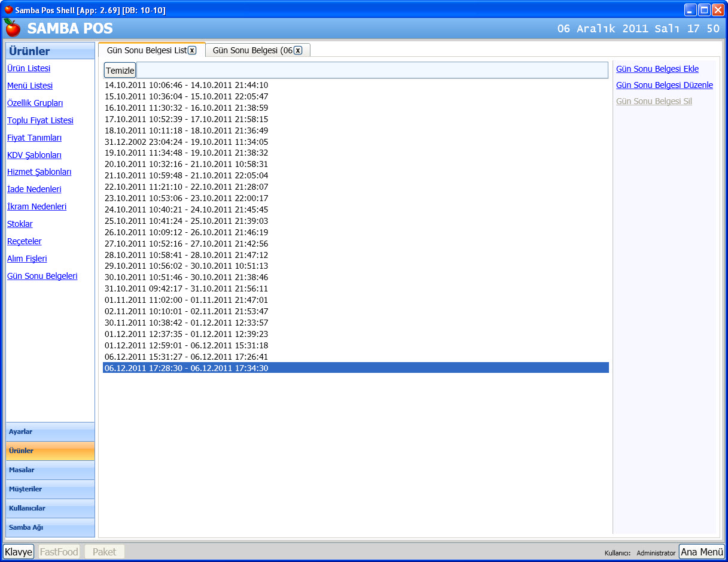
Task: Click the search input field beside Temizle
Action: click(371, 71)
